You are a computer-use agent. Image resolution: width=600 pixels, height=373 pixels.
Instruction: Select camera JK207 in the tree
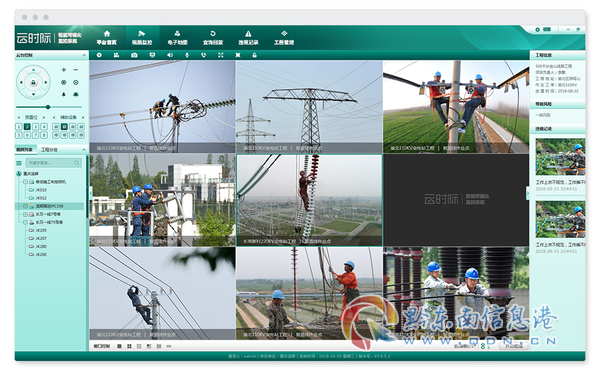coord(38,238)
